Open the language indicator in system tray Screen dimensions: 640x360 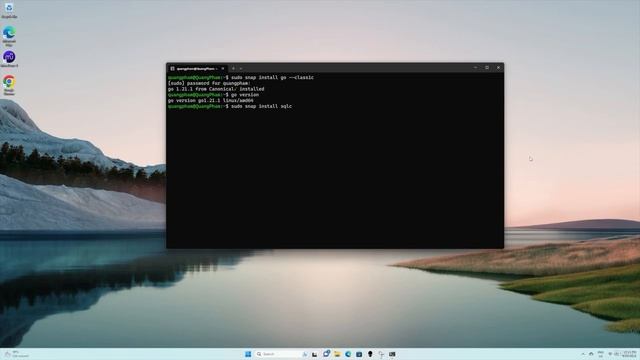(x=600, y=354)
